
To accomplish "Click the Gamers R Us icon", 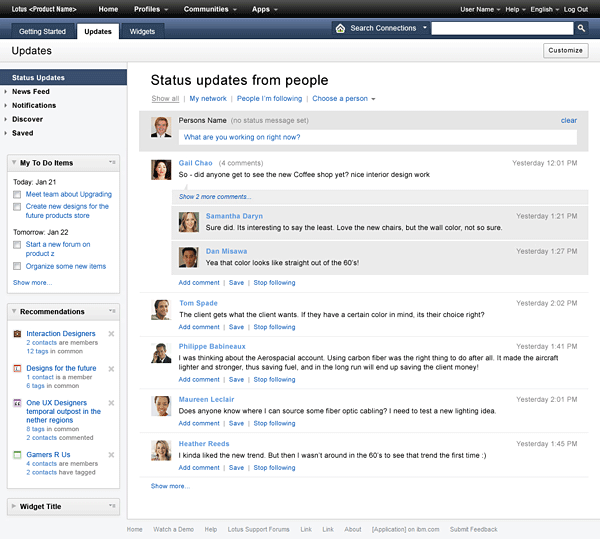I will click(17, 455).
